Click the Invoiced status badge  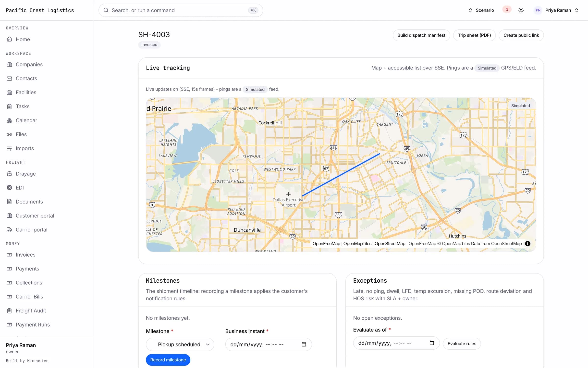tap(149, 45)
